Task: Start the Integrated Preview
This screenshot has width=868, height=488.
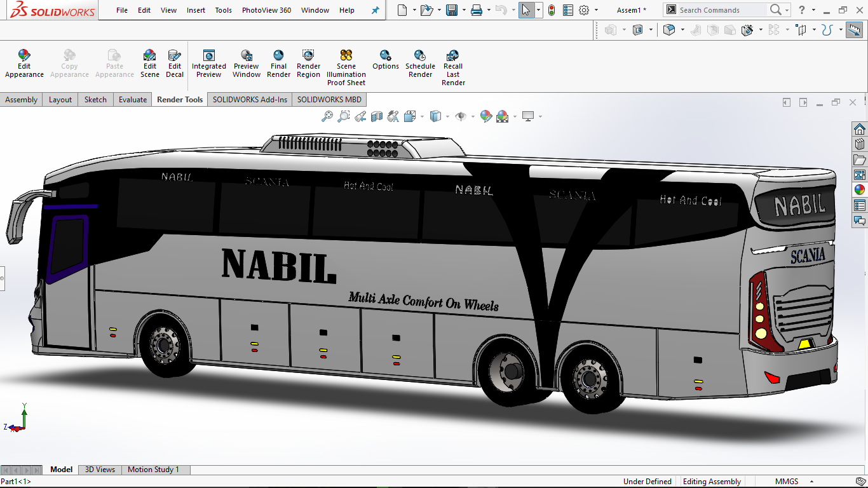Action: coord(209,64)
